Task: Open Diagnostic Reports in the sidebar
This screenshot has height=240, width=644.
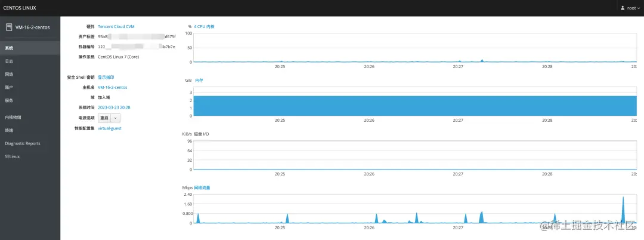Action: (x=30, y=143)
